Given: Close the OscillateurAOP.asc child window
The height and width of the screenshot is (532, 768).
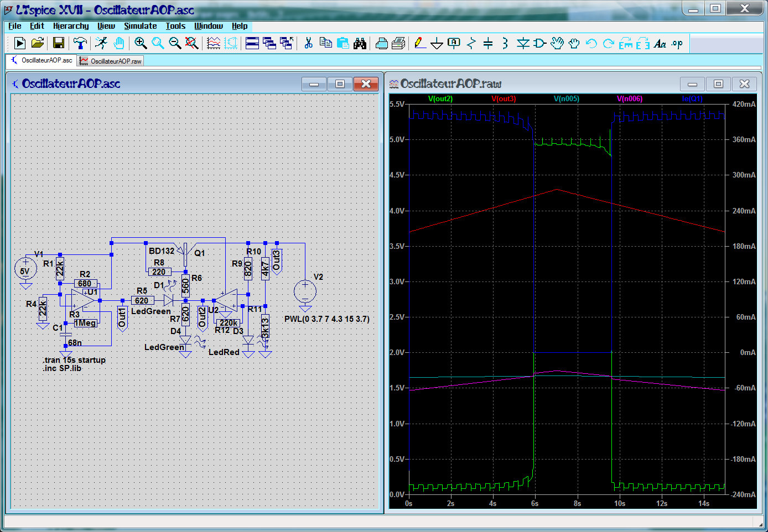Looking at the screenshot, I should point(366,84).
